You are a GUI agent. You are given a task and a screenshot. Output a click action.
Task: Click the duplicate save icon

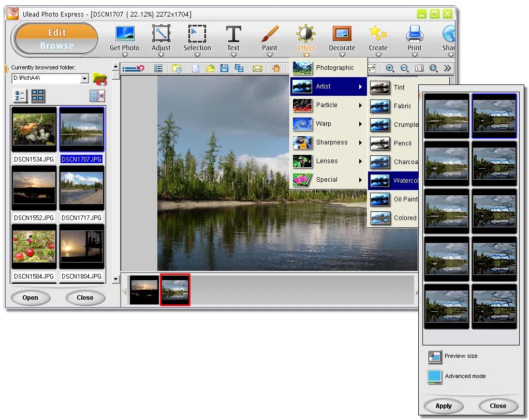[239, 68]
